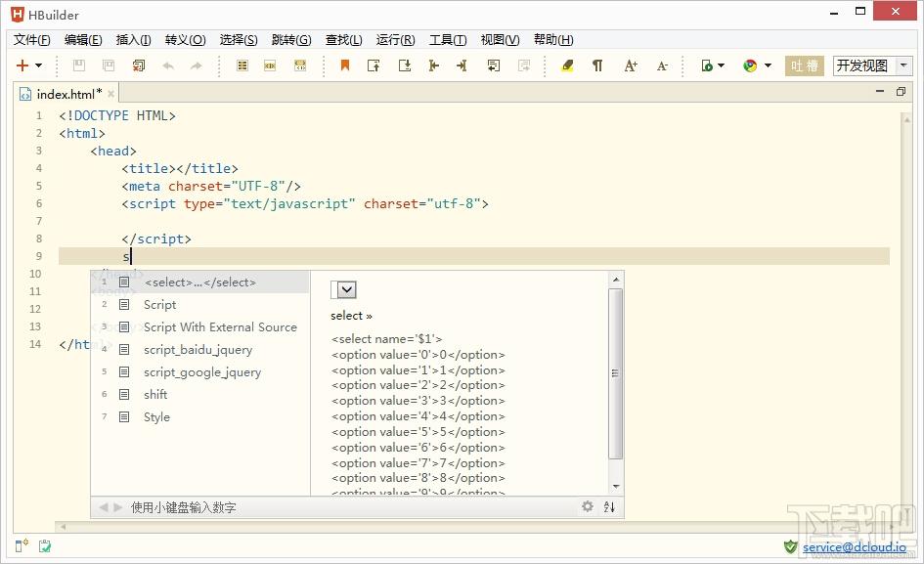The width and height of the screenshot is (924, 564).
Task: Click the Jump forward arrow icon
Action: pos(462,65)
